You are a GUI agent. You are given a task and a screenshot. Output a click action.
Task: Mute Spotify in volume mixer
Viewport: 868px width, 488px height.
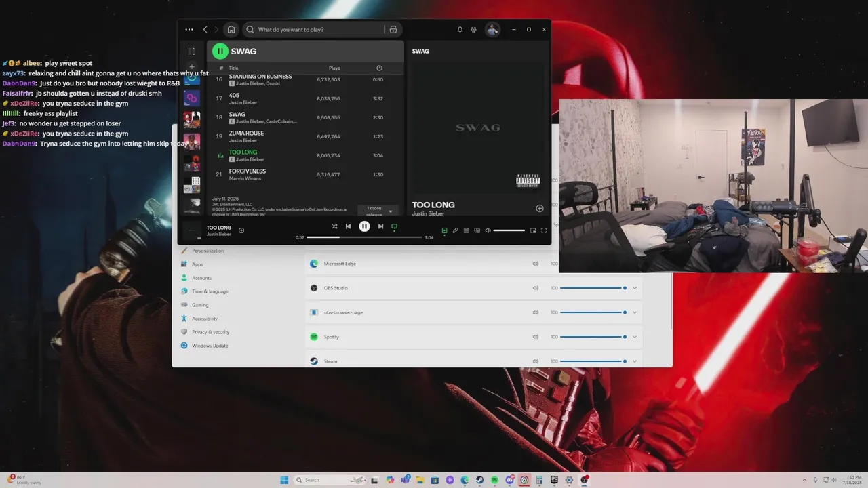tap(536, 337)
